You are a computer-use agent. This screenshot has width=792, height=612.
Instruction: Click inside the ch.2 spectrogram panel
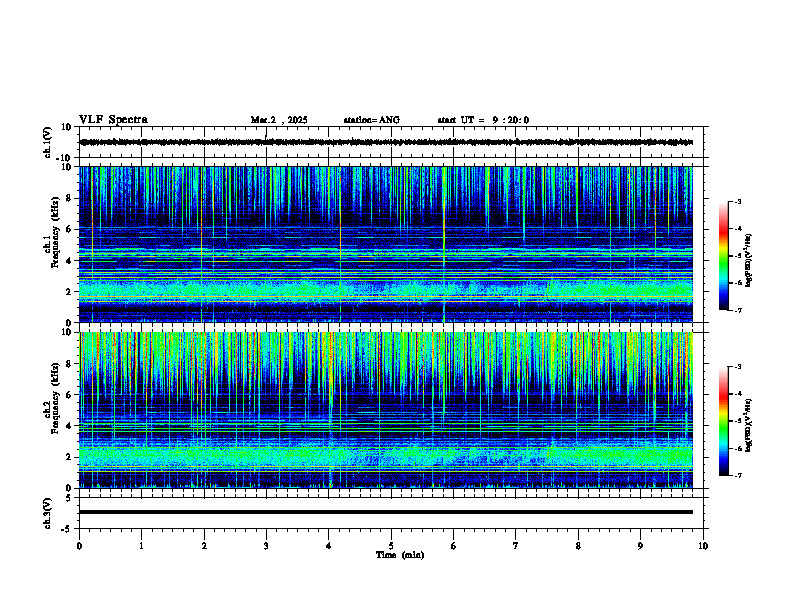(386, 410)
